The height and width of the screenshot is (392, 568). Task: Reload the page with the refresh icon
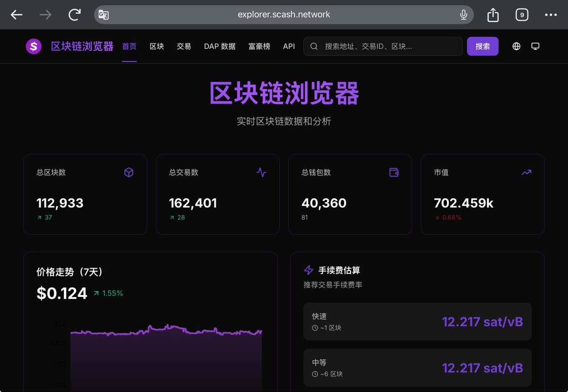74,15
